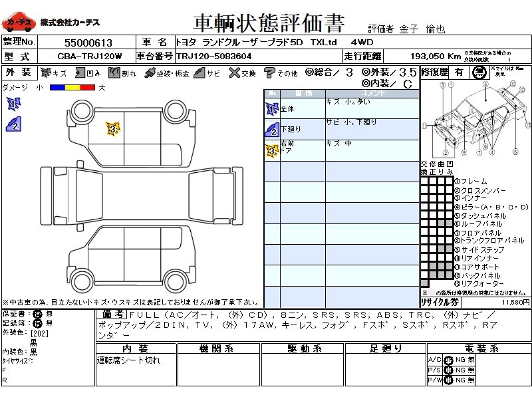532x399 pixels.
Task: Click the サビ rust legend icon
Action: point(199,72)
